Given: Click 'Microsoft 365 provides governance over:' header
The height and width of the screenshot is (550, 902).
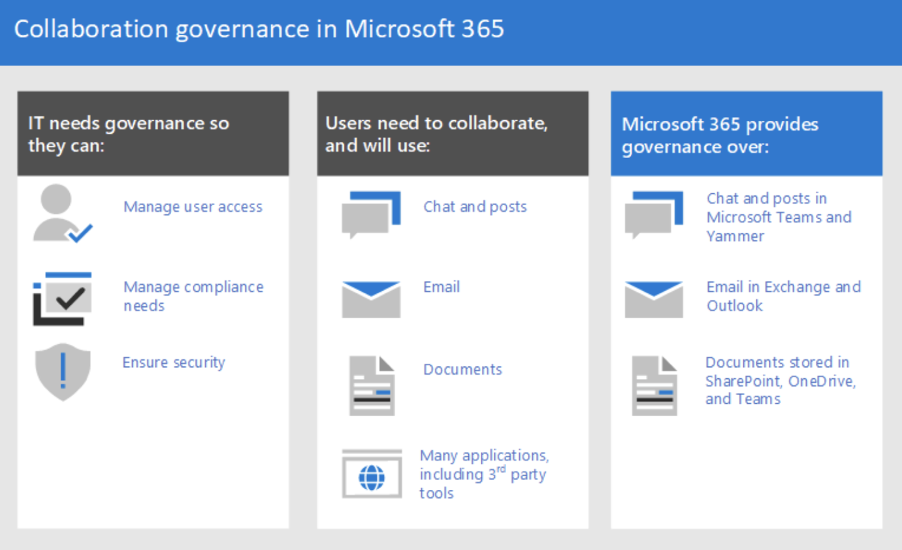Looking at the screenshot, I should pyautogui.click(x=747, y=133).
